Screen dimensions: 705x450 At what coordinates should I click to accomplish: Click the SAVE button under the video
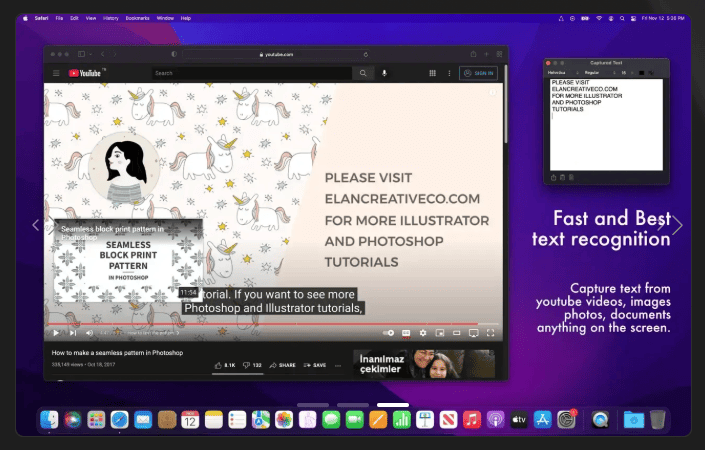coord(315,365)
